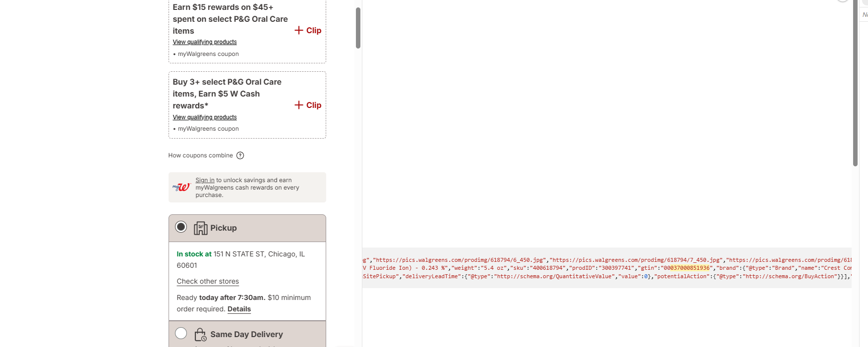Click In stock at 151 N STATE ST text
The image size is (868, 347).
pos(241,259)
